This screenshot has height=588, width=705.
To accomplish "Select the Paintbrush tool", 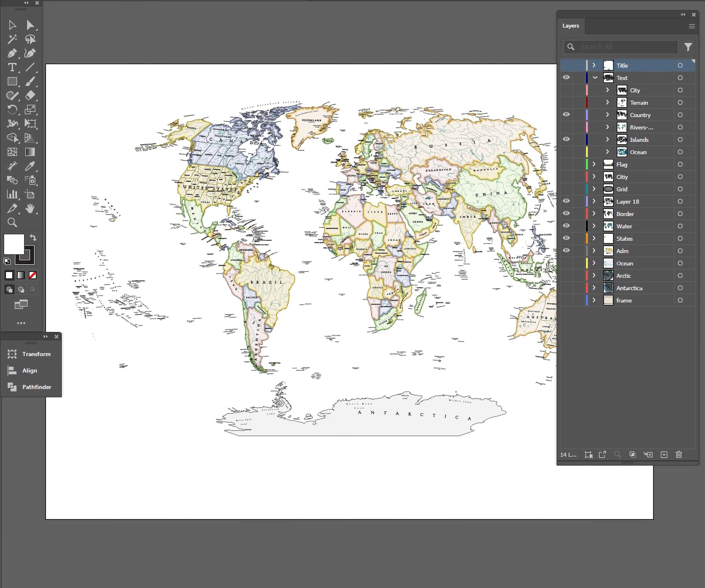I will pyautogui.click(x=30, y=81).
